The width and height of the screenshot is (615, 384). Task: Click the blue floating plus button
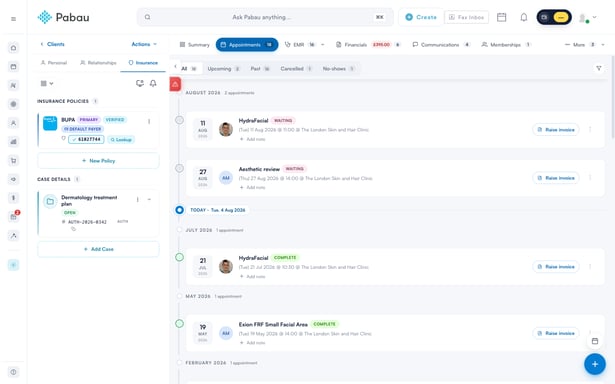(x=595, y=364)
